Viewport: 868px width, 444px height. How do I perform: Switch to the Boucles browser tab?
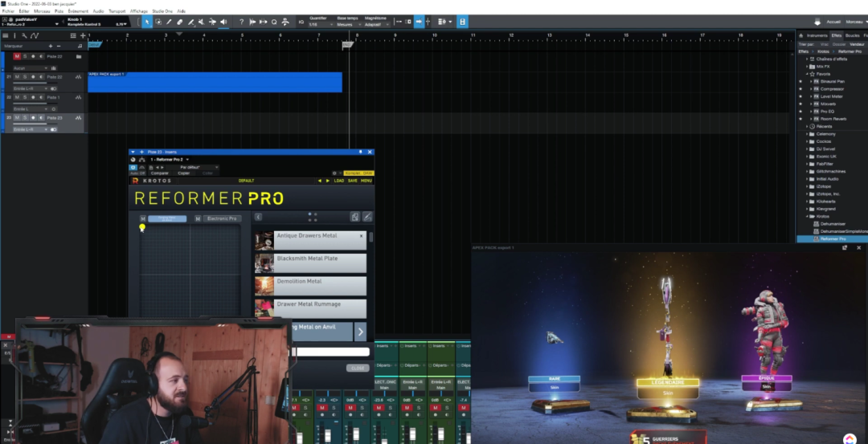coord(853,35)
